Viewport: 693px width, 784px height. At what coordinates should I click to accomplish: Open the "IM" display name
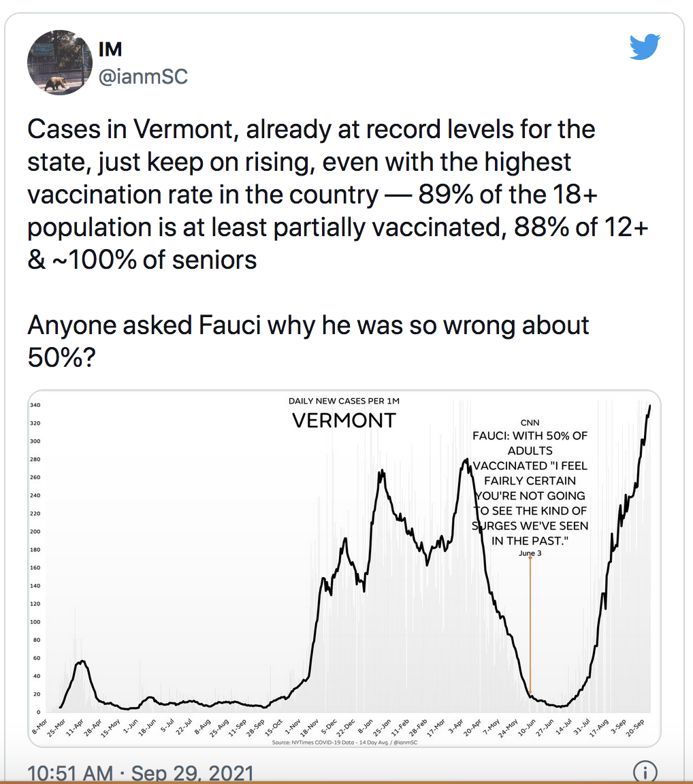(110, 50)
